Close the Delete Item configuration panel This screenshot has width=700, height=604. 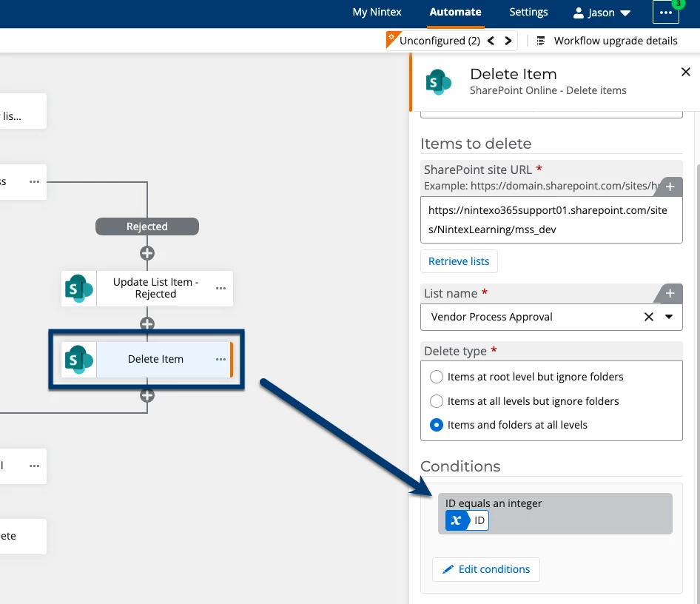(x=686, y=72)
